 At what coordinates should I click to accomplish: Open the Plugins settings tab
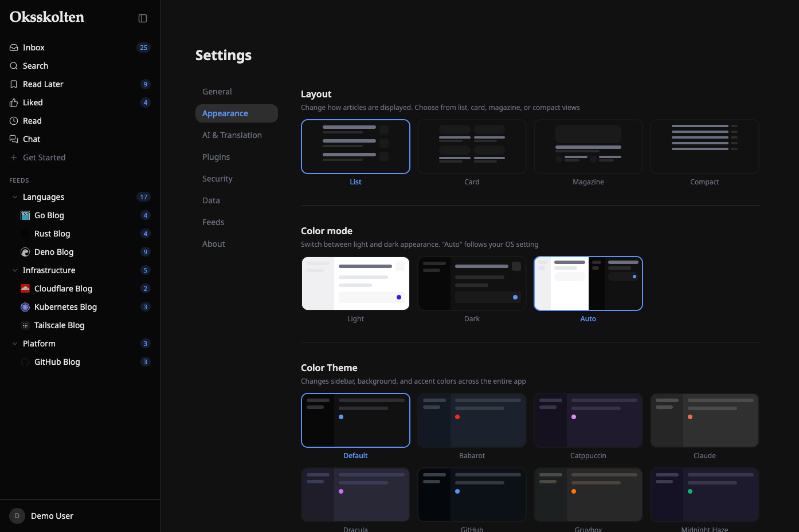tap(237, 157)
